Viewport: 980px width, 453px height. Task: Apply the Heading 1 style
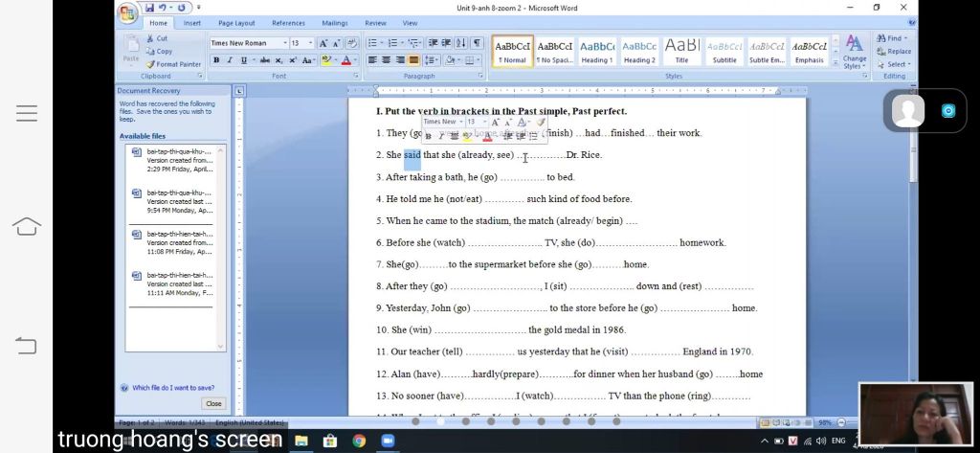pyautogui.click(x=596, y=52)
